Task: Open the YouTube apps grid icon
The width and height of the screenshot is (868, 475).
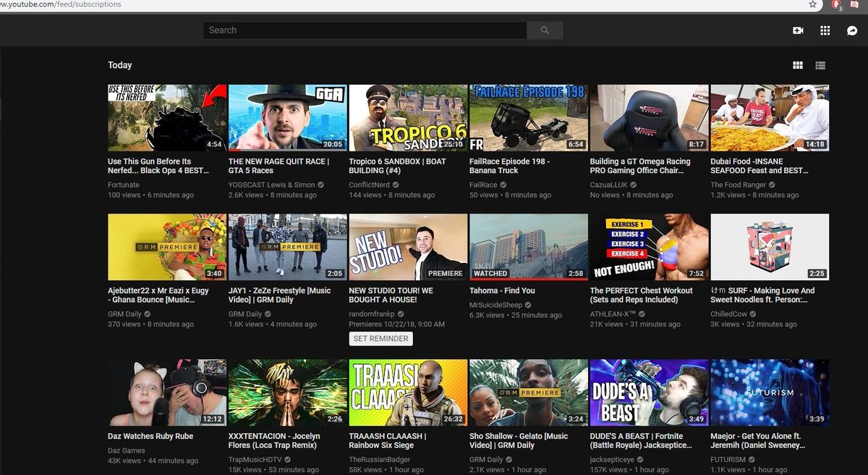Action: point(825,30)
